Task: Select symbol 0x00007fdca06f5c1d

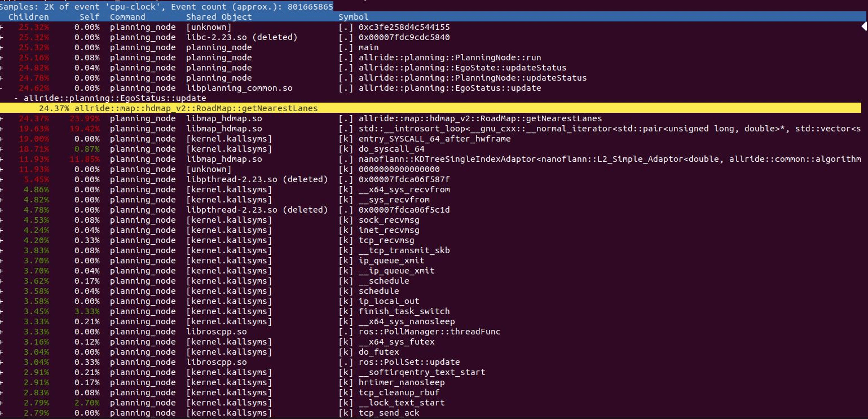Action: tap(404, 210)
